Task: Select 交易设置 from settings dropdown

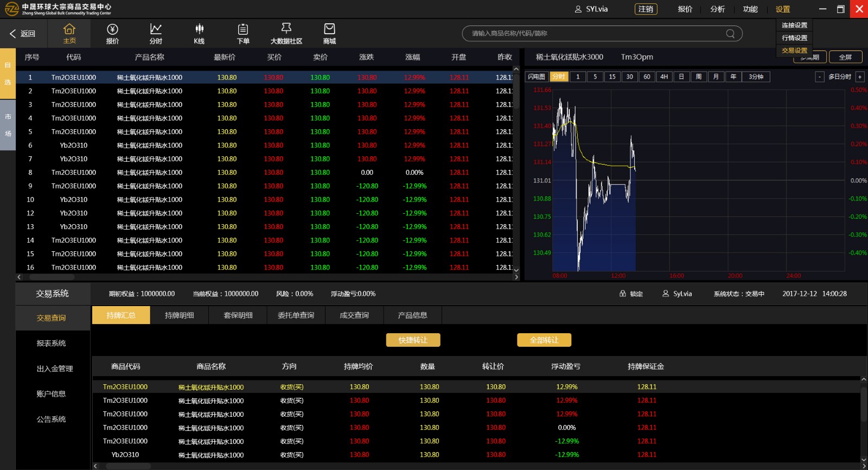Action: 794,50
